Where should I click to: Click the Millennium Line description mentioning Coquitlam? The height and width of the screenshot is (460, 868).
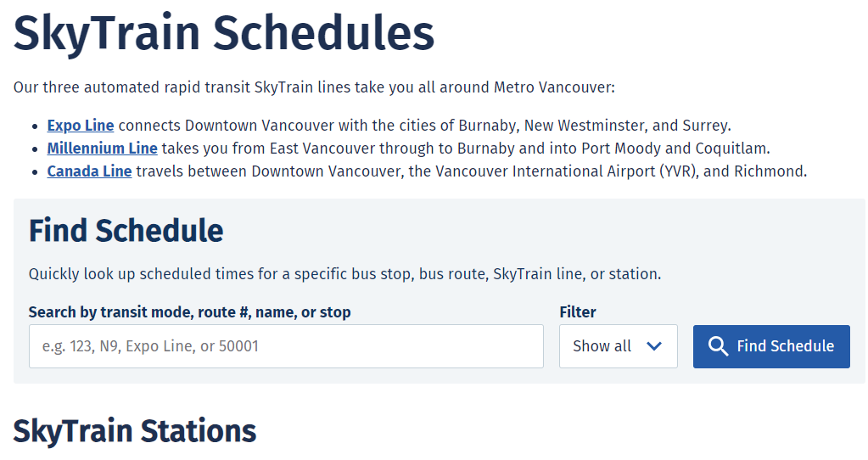click(465, 149)
